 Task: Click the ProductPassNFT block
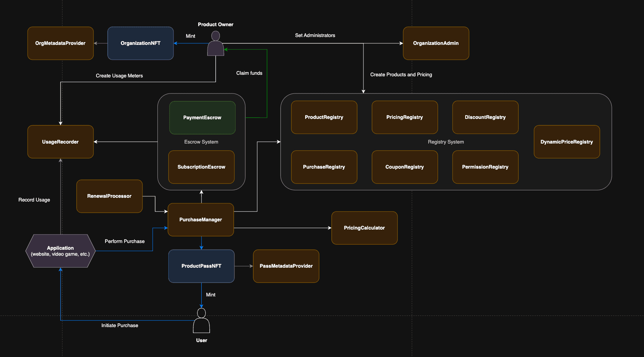[201, 266]
